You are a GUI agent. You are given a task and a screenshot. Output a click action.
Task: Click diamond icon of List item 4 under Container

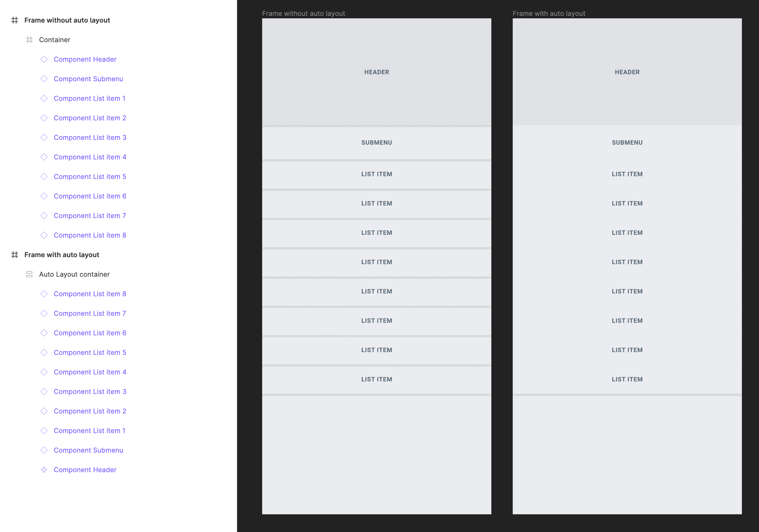[x=44, y=157]
